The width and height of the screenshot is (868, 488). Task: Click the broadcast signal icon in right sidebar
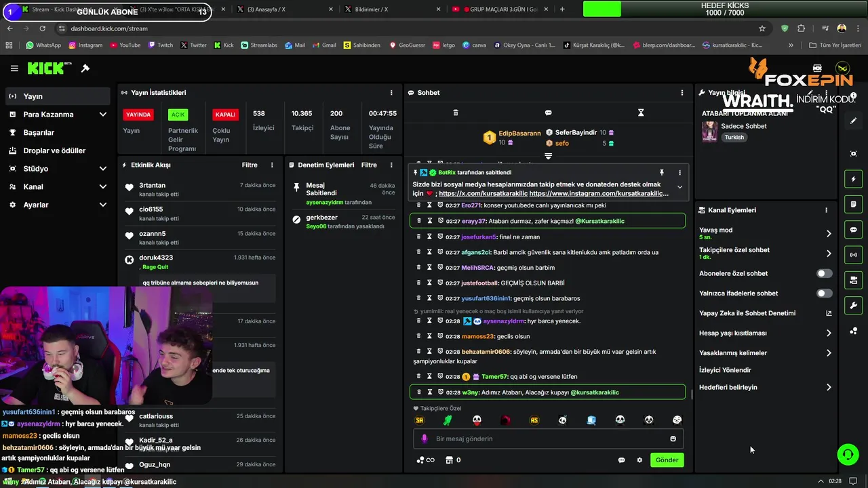click(854, 255)
